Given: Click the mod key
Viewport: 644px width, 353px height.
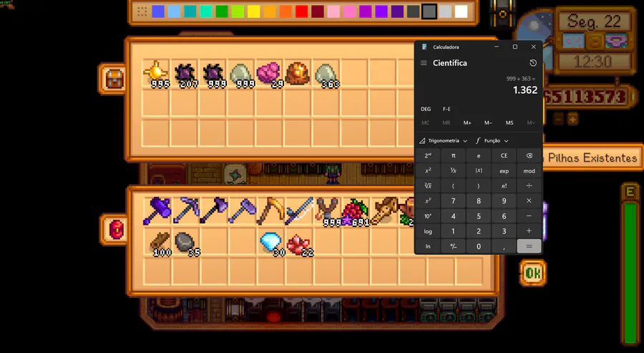Looking at the screenshot, I should (x=529, y=170).
